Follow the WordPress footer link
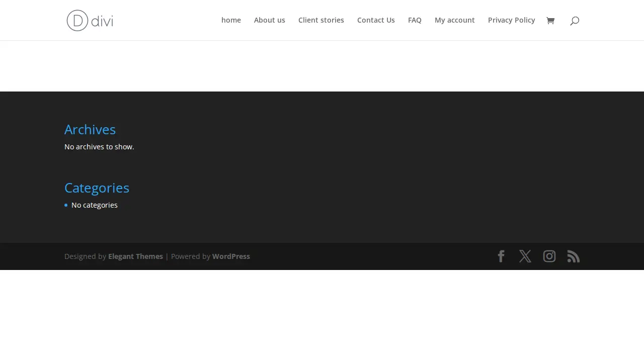Image resolution: width=644 pixels, height=362 pixels. point(231,256)
